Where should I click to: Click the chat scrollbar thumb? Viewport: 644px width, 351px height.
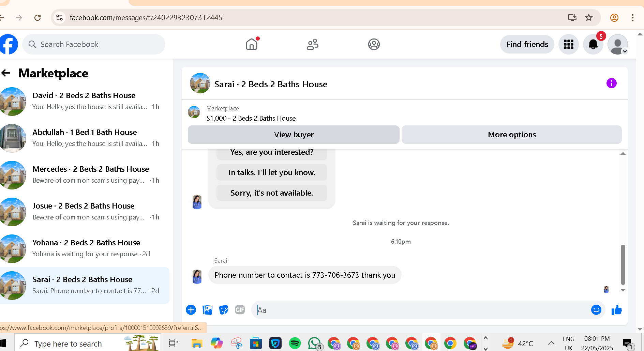click(x=623, y=264)
